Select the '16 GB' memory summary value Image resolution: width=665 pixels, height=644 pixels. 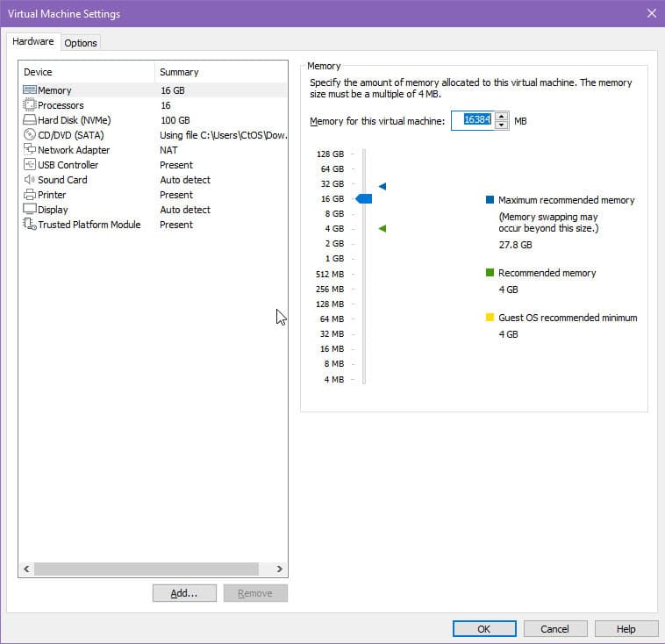click(173, 90)
